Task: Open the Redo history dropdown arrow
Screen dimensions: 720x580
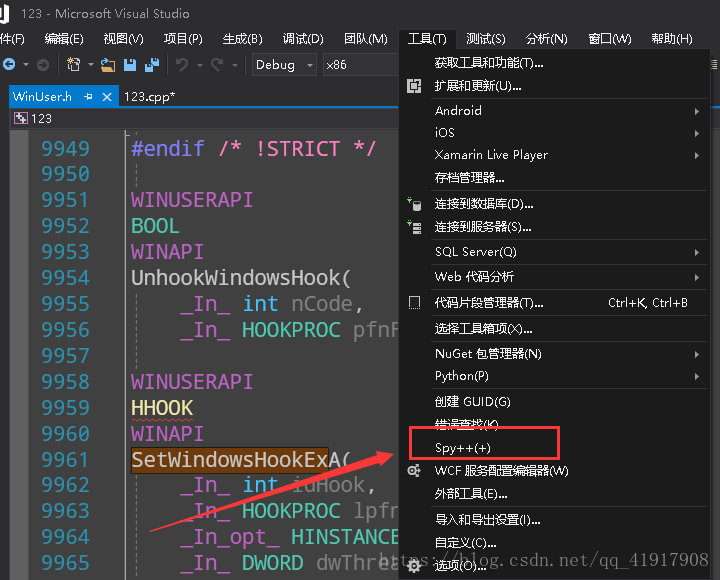Action: point(235,65)
